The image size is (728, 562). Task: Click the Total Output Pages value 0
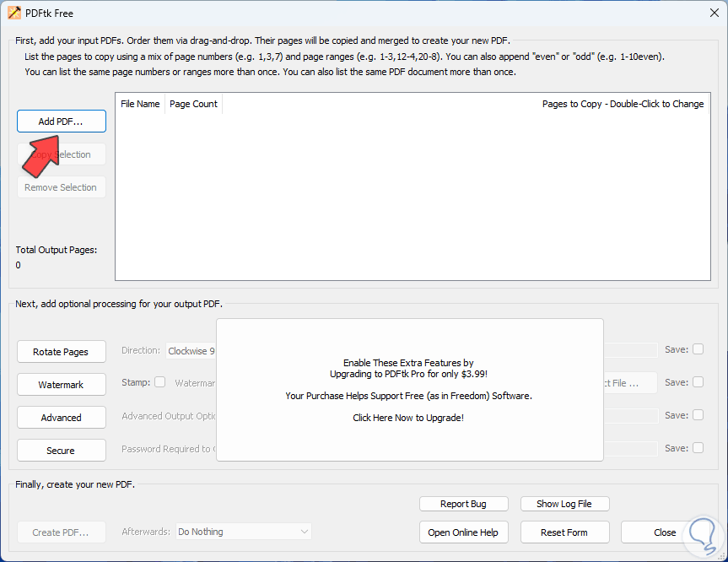[18, 265]
